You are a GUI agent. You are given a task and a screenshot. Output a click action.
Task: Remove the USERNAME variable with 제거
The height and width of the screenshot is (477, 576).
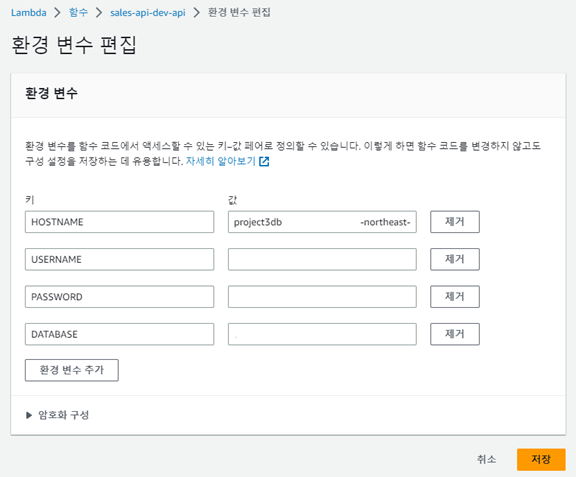pyautogui.click(x=455, y=259)
